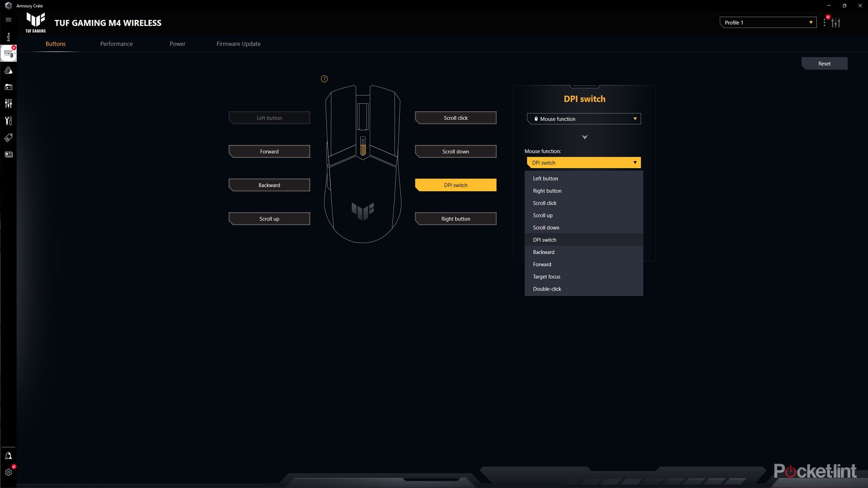The image size is (868, 488).
Task: Open News card icon in sidebar
Action: point(8,155)
